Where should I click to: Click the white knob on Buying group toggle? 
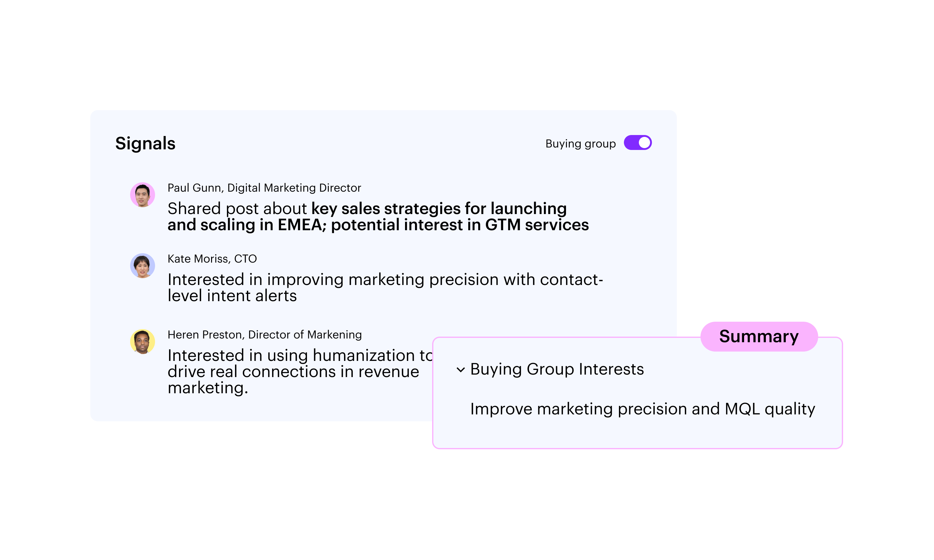tap(644, 142)
